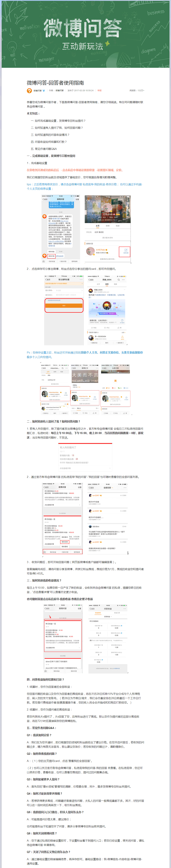Image resolution: width=171 pixels, height=868 pixels.
Task: Click bold line 也可随时直接点击私信底导-我的收益
Action: click(x=60, y=599)
